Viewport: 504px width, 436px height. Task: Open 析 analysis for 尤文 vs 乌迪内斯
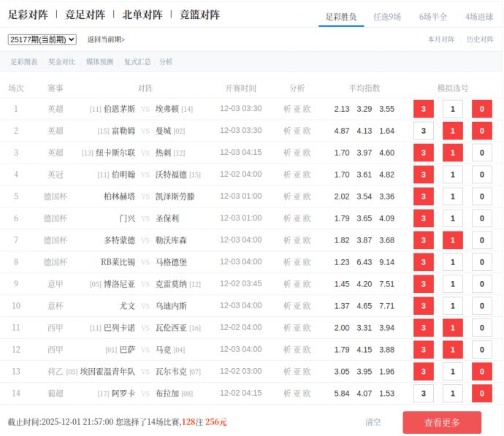pos(287,306)
